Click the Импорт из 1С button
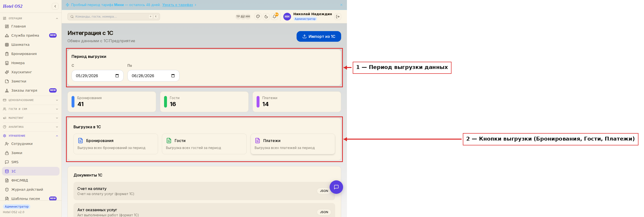644x217 pixels. (x=319, y=36)
